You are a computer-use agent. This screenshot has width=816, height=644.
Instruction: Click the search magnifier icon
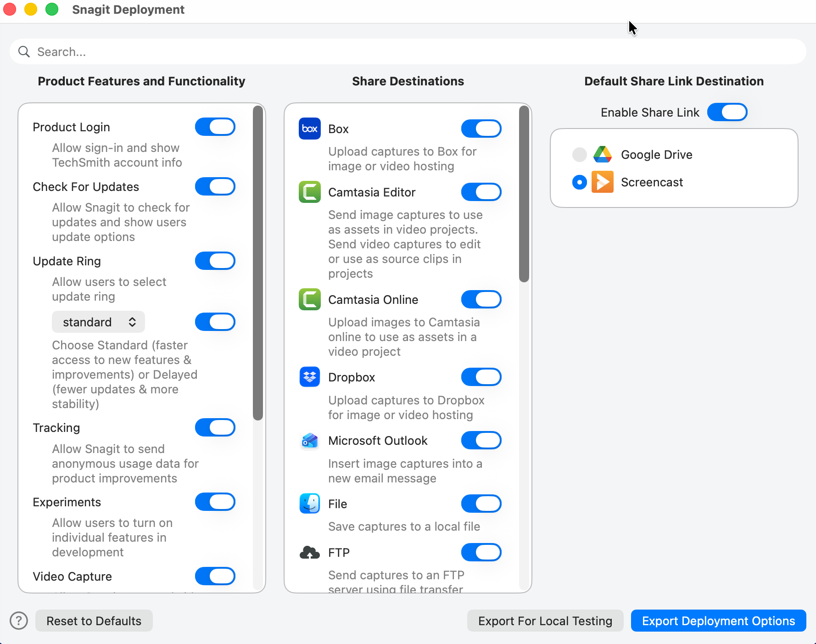pos(24,51)
